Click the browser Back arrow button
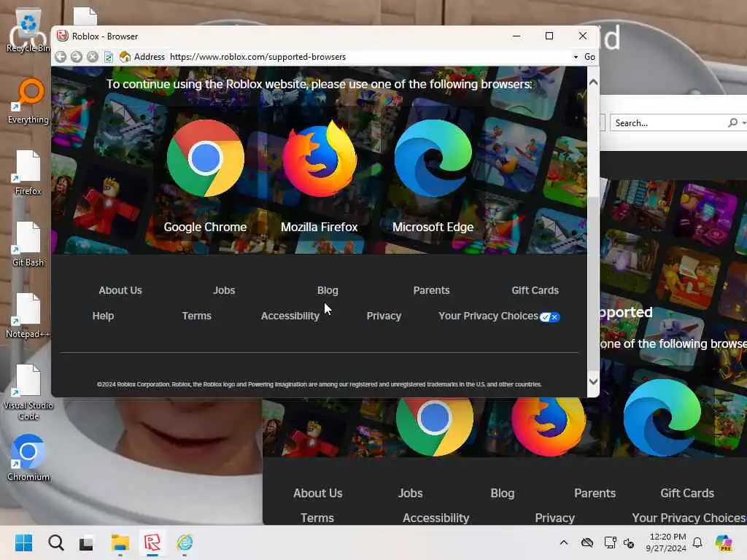Image resolution: width=747 pixels, height=560 pixels. coord(61,57)
